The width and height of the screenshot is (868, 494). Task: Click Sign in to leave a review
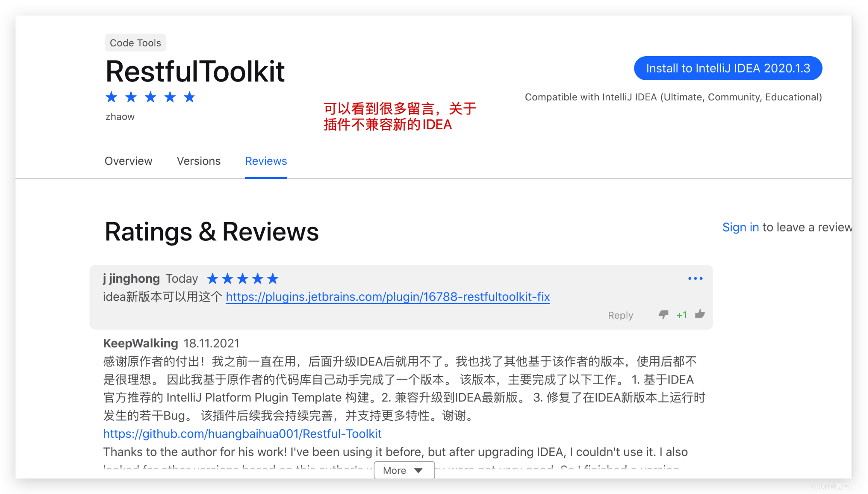[740, 227]
